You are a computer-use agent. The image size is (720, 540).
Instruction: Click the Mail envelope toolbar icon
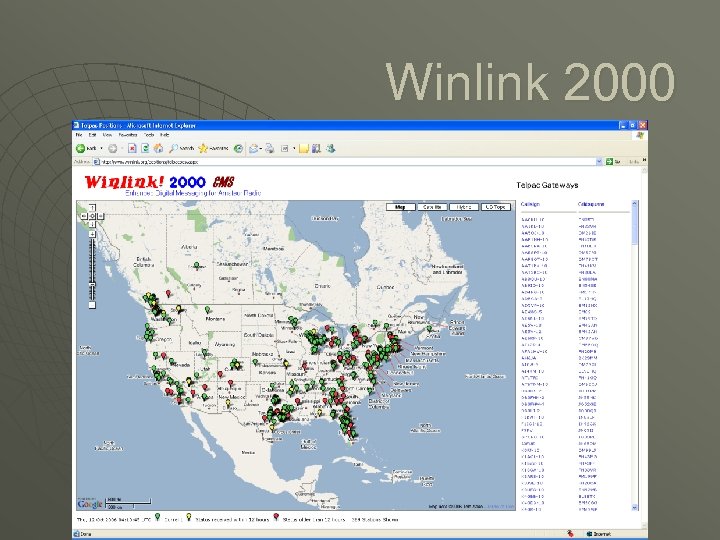[253, 148]
